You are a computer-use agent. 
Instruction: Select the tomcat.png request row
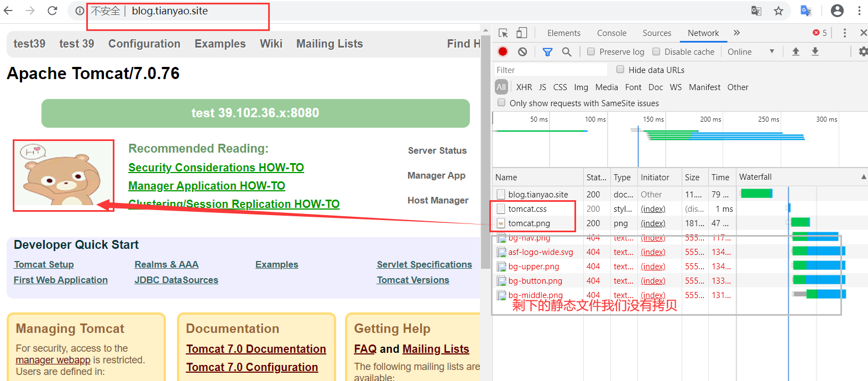point(679,223)
